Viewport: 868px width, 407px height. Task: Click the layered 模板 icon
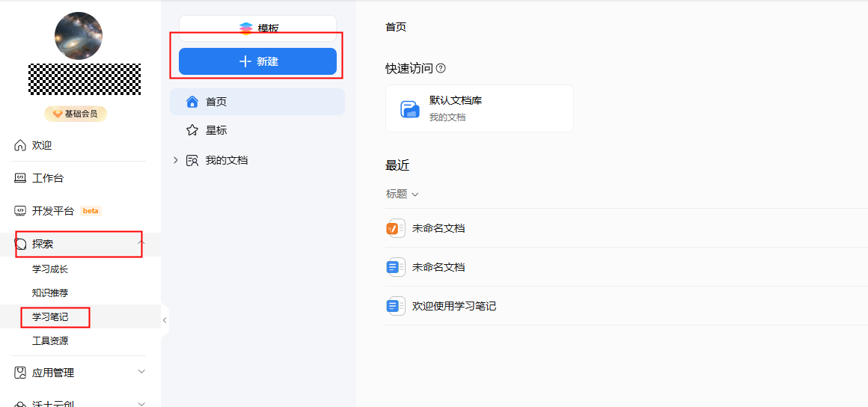245,28
